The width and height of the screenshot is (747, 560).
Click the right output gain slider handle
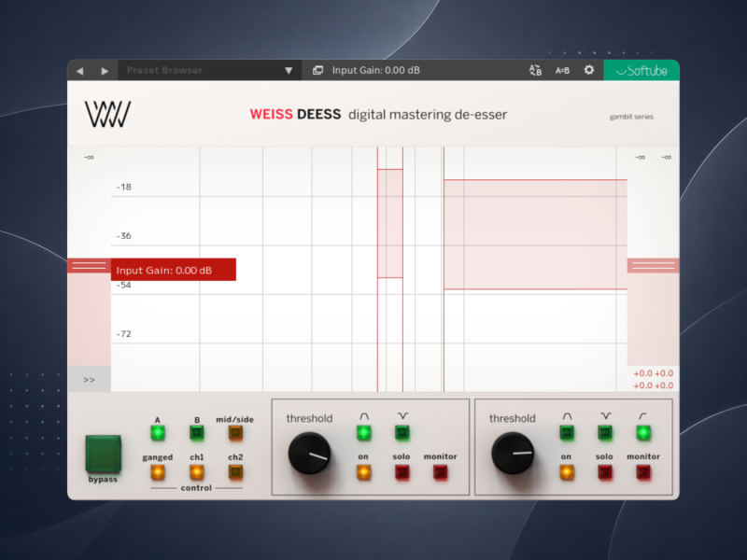653,266
